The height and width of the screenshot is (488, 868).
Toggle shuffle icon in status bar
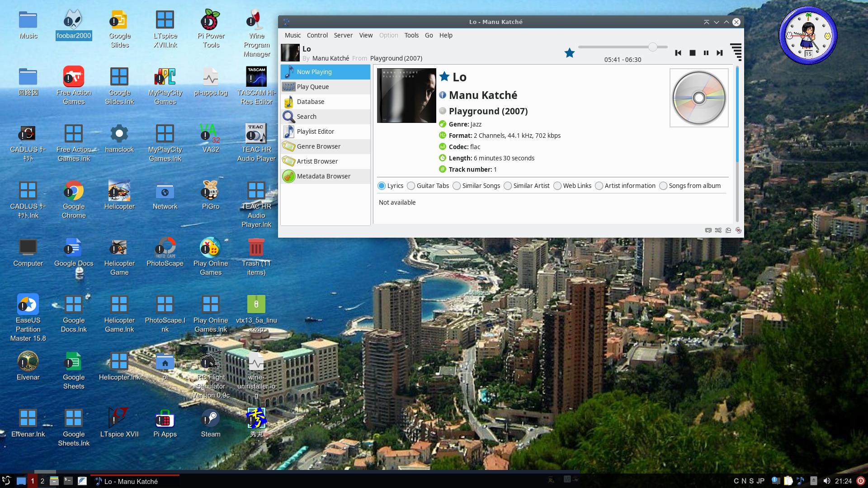click(x=718, y=230)
